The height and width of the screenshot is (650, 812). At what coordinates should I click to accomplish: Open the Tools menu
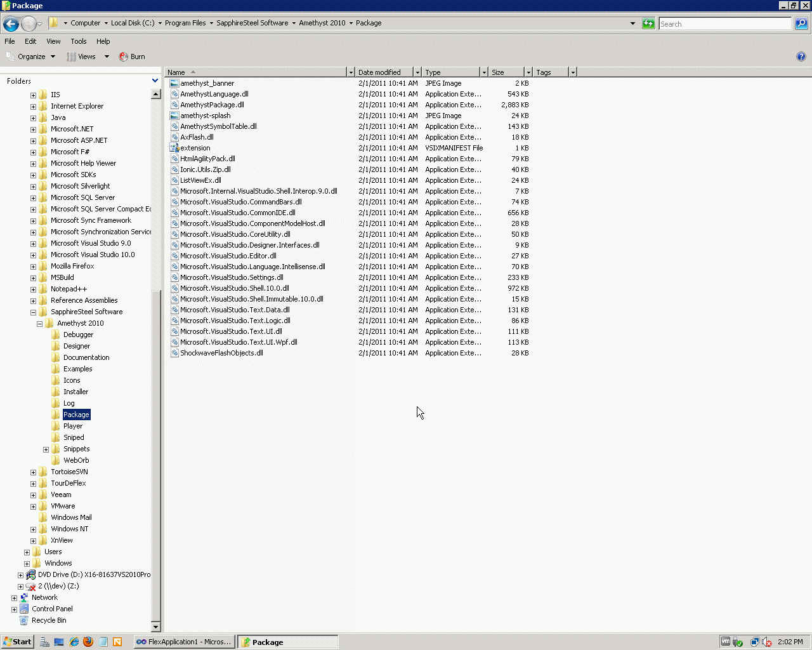pyautogui.click(x=79, y=41)
